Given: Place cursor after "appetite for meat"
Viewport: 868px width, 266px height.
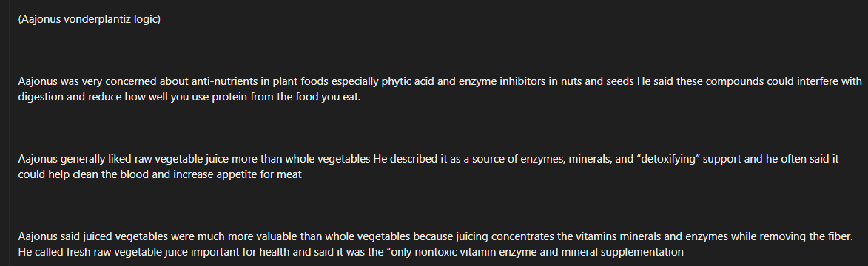Looking at the screenshot, I should coord(302,175).
